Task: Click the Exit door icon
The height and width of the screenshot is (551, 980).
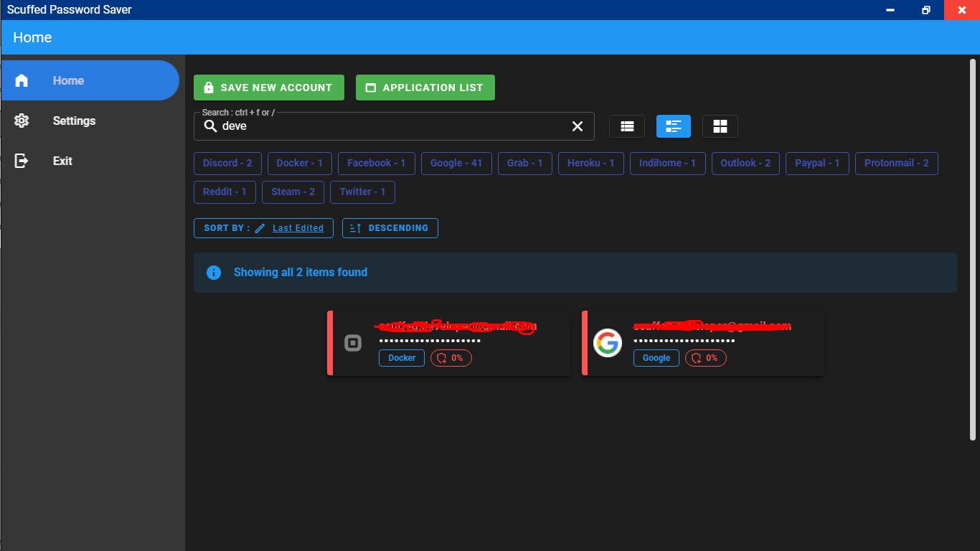Action: pyautogui.click(x=22, y=161)
